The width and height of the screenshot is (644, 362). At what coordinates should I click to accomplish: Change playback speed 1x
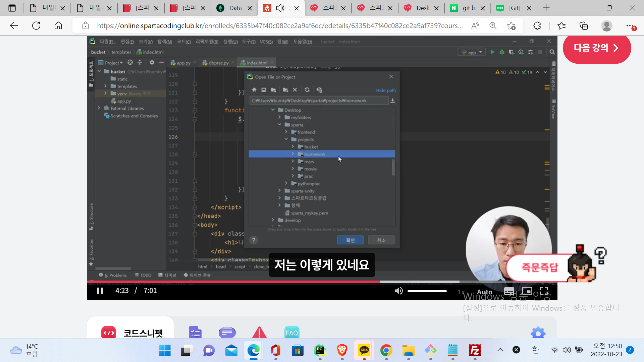tap(461, 292)
